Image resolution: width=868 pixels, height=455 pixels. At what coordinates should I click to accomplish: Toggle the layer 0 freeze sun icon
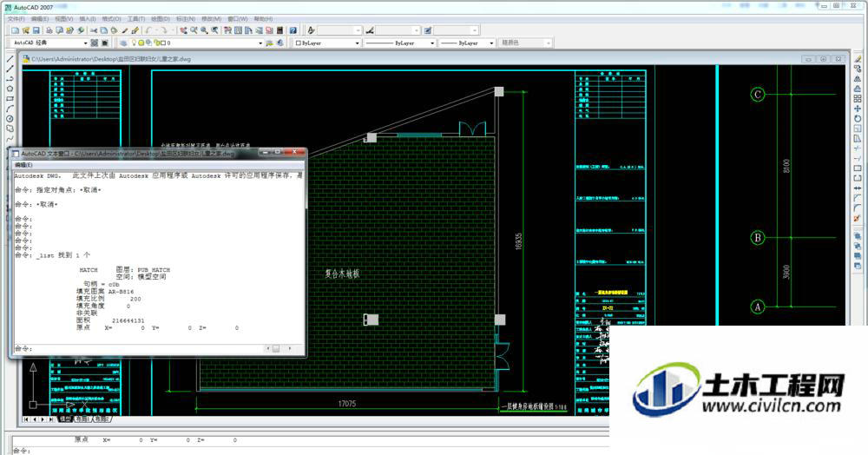(x=141, y=43)
